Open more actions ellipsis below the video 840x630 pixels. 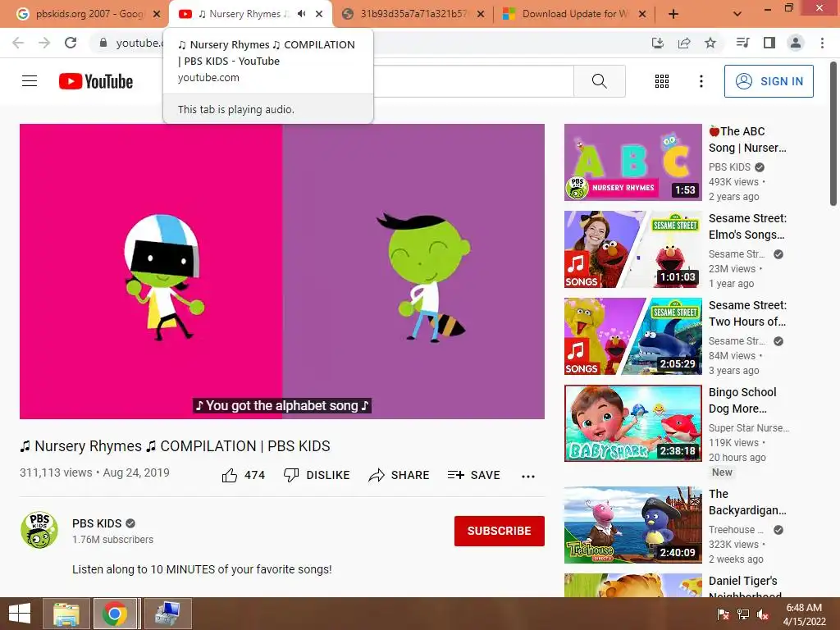[528, 477]
